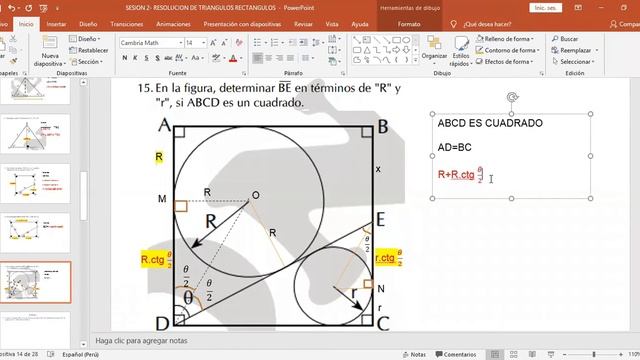Open the Relleno de forma dropdown

click(x=505, y=39)
